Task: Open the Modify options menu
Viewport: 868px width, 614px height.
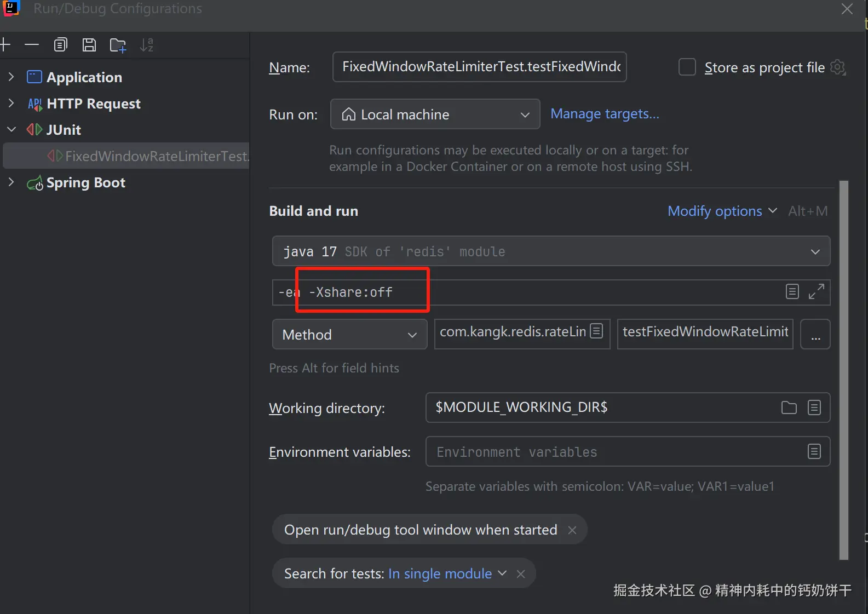Action: 722,211
